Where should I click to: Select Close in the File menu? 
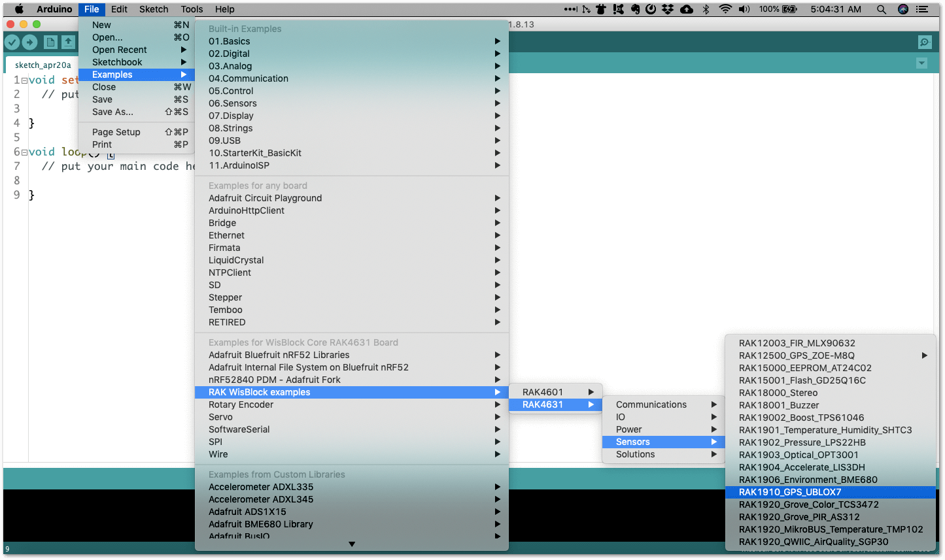click(x=137, y=87)
